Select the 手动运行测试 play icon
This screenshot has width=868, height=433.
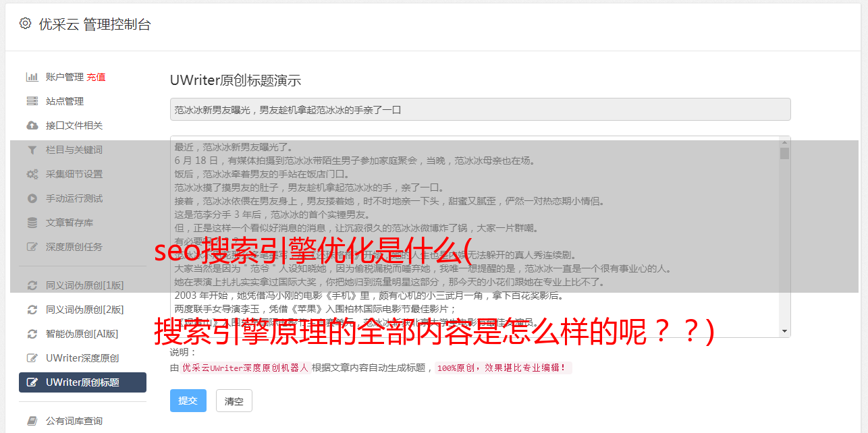pyautogui.click(x=32, y=198)
